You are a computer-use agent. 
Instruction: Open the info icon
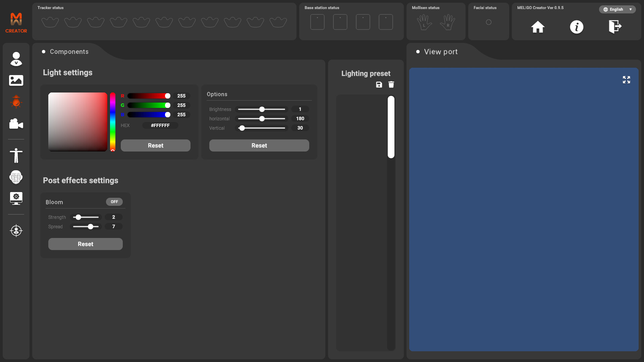[577, 27]
